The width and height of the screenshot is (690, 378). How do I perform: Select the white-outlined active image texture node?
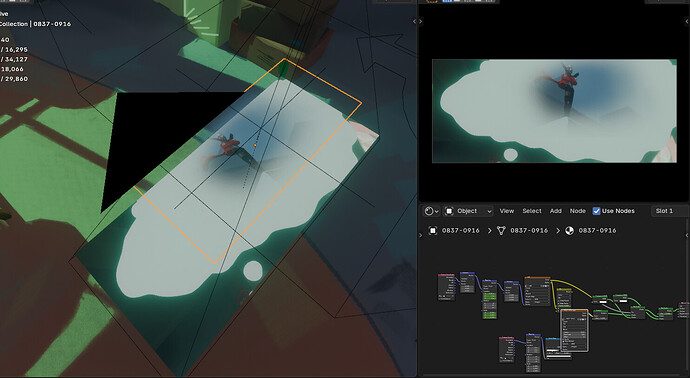[x=574, y=330]
